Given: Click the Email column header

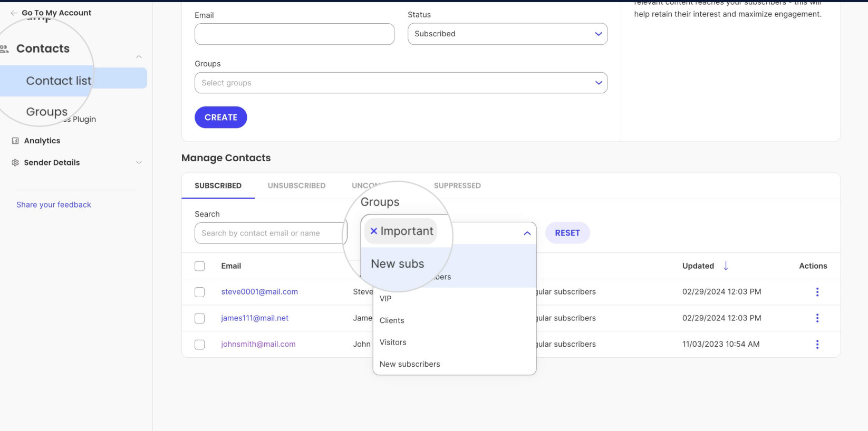Looking at the screenshot, I should (231, 266).
